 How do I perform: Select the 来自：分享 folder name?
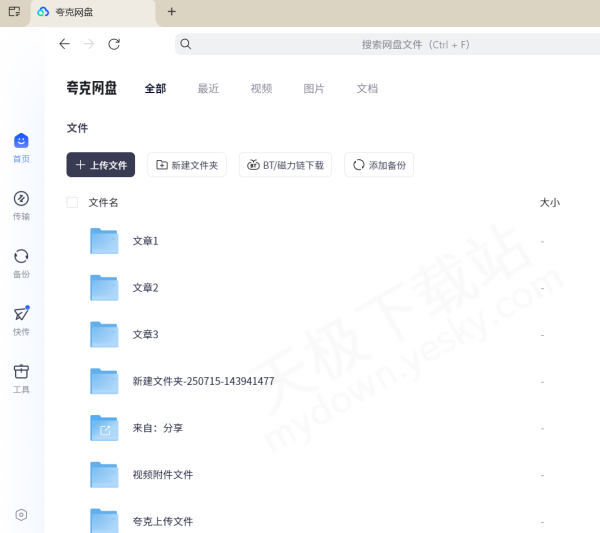click(x=158, y=428)
